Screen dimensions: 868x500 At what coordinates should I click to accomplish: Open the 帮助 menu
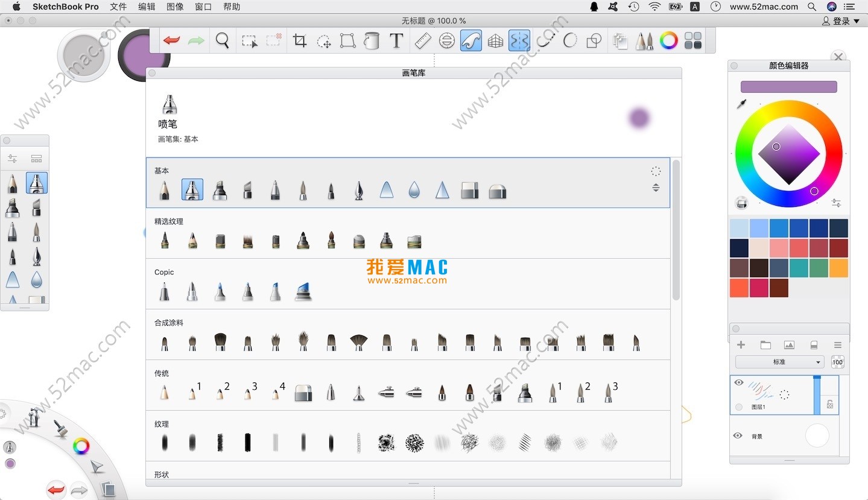232,7
